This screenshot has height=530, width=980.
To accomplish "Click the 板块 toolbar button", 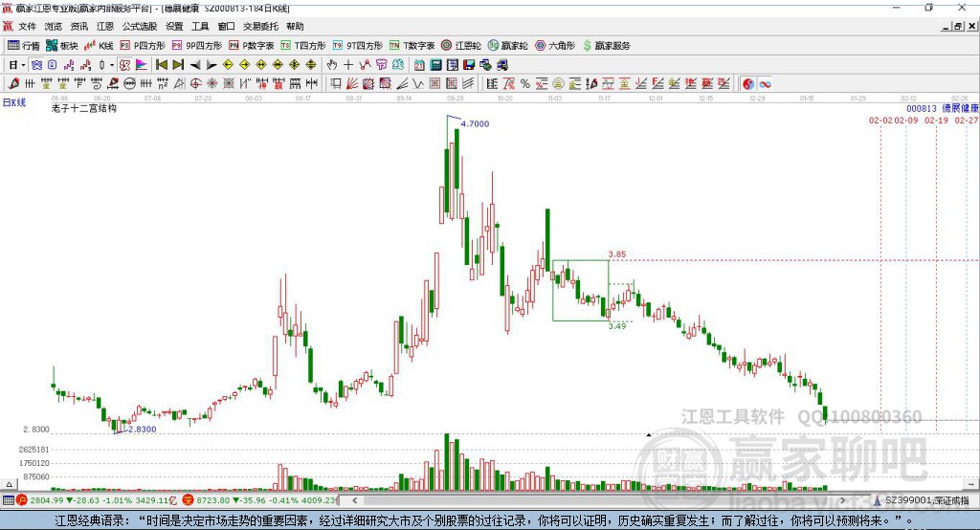I will click(62, 46).
